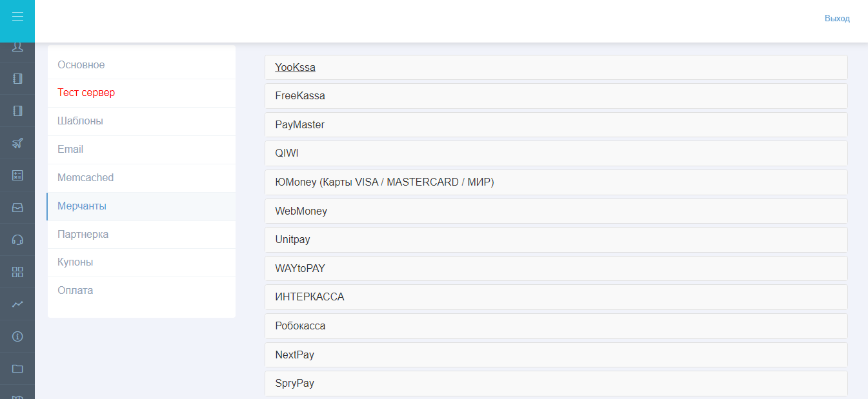Toggle the hamburger menu in top-left corner
The width and height of the screenshot is (868, 399).
17,17
